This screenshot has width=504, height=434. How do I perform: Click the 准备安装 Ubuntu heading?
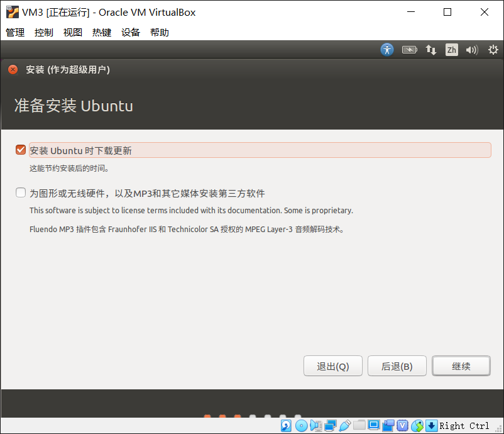pyautogui.click(x=74, y=106)
